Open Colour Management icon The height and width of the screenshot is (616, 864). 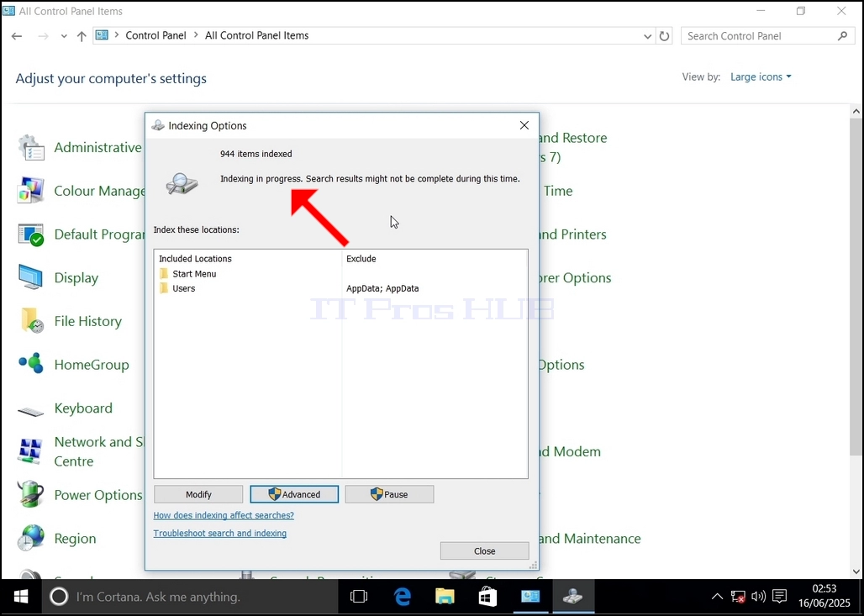click(x=31, y=191)
